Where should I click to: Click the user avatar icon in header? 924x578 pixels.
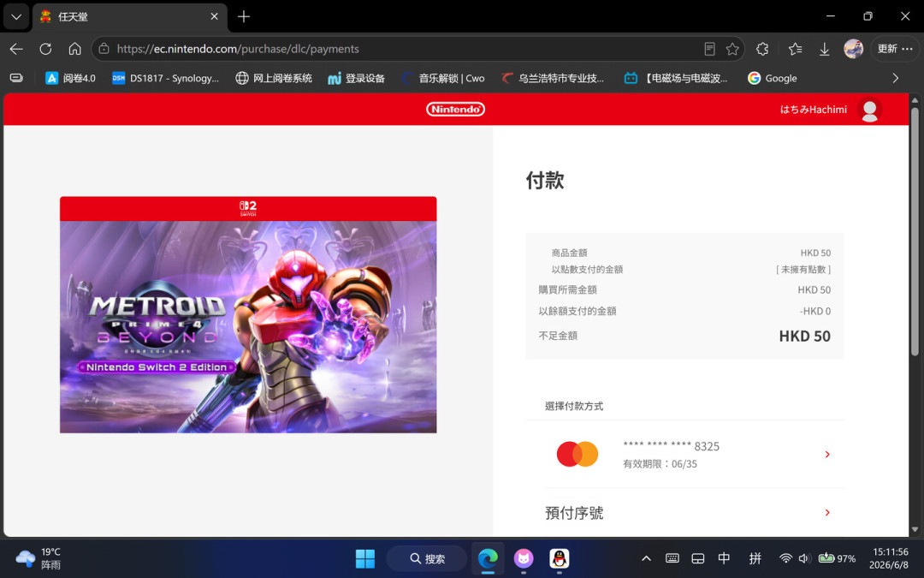pyautogui.click(x=869, y=110)
